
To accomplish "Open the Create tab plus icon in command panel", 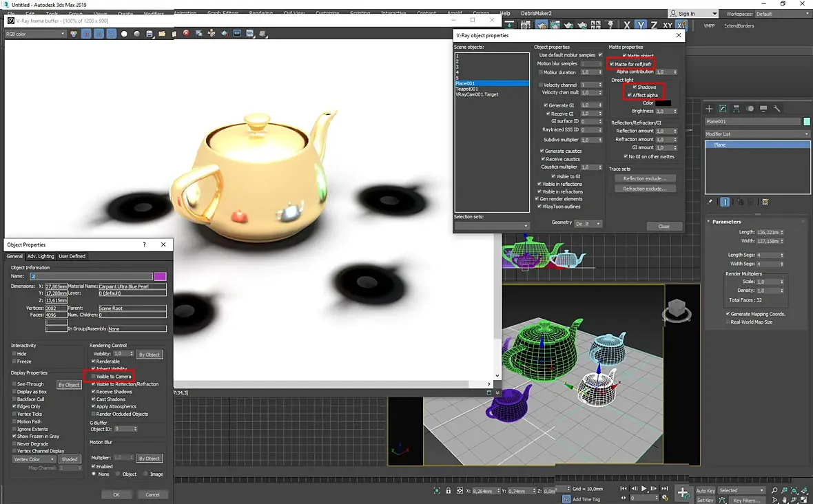I will pyautogui.click(x=709, y=109).
